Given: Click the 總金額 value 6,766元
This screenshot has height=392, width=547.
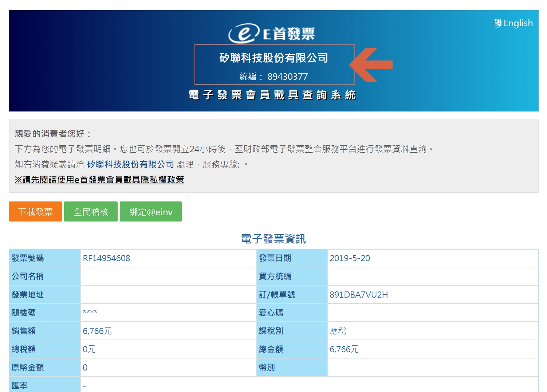Looking at the screenshot, I should pyautogui.click(x=344, y=349).
